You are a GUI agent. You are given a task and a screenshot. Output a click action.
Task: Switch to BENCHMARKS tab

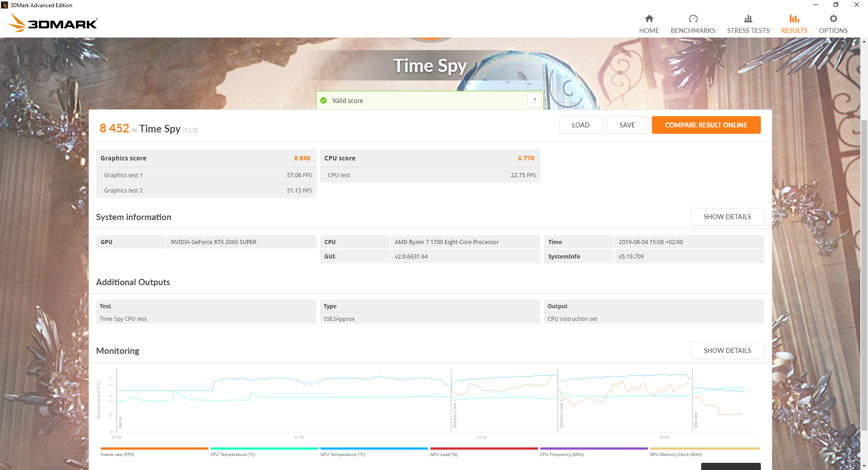693,24
